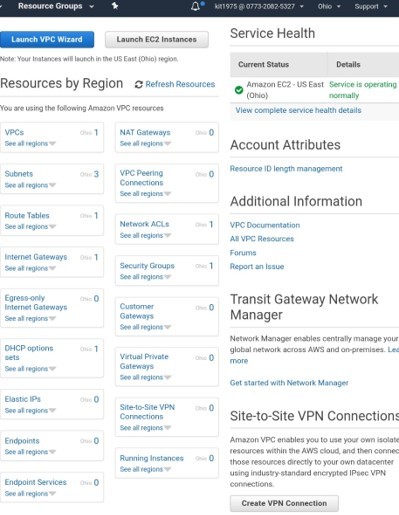Expand See all regions under Elastic IPs
Screen dimensions: 399x515
pyautogui.click(x=30, y=411)
